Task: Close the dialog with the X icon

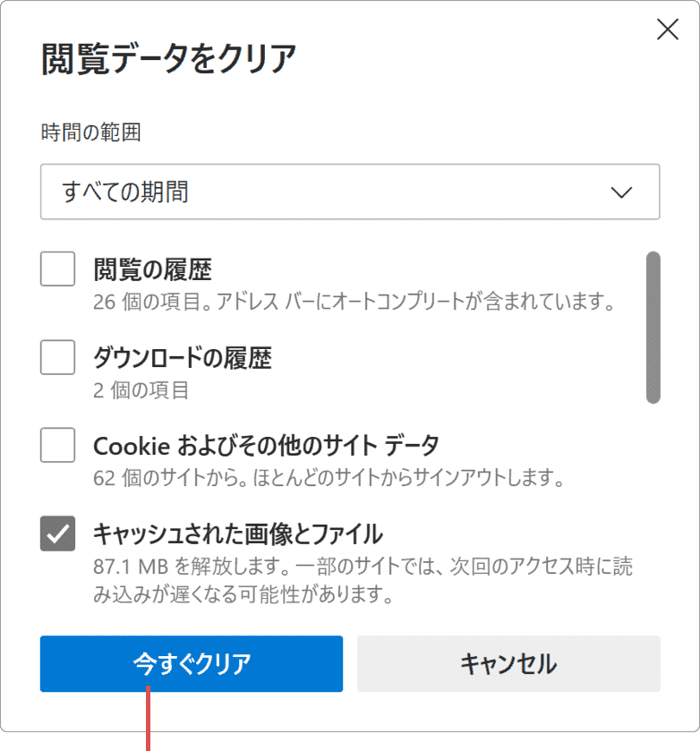Action: (x=667, y=30)
